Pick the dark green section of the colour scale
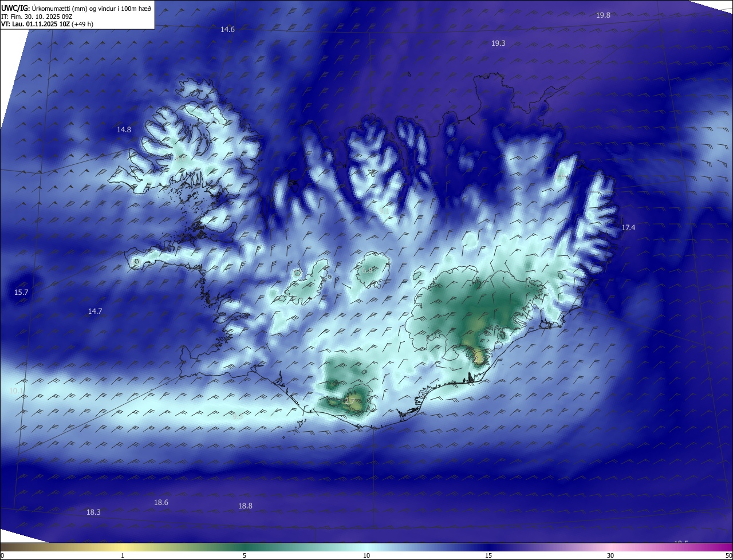 pyautogui.click(x=245, y=547)
